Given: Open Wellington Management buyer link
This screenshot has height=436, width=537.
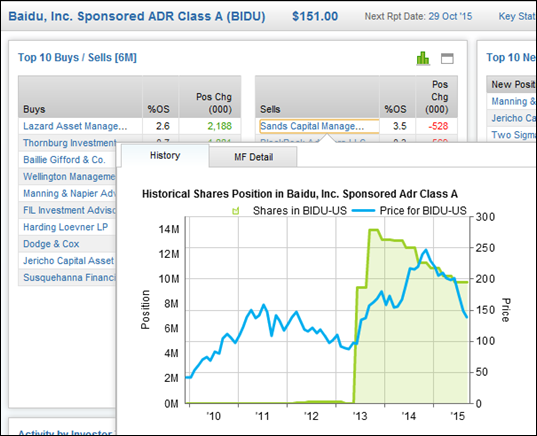Looking at the screenshot, I should pos(69,176).
